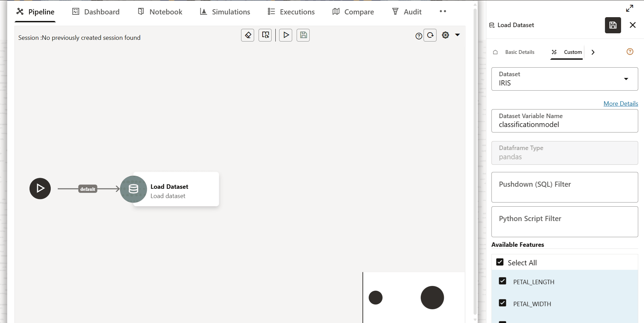Save the Load Dataset node configuration
This screenshot has width=644, height=323.
pos(613,25)
